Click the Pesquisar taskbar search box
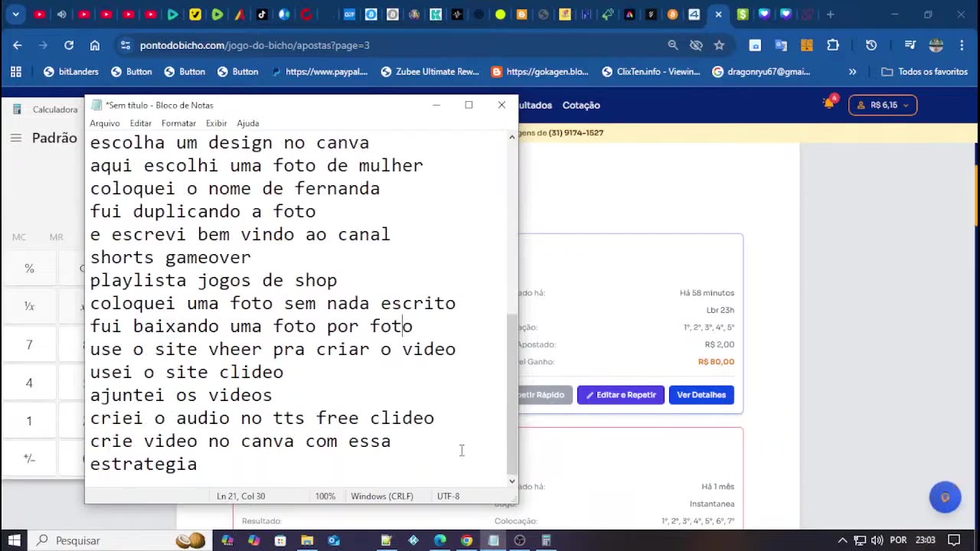 tap(122, 540)
